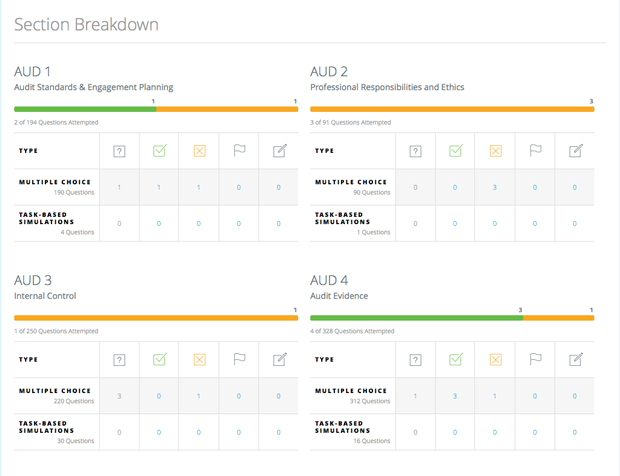Click the green correct-checkmark icon in AUD 1
The width and height of the screenshot is (620, 476).
click(159, 151)
